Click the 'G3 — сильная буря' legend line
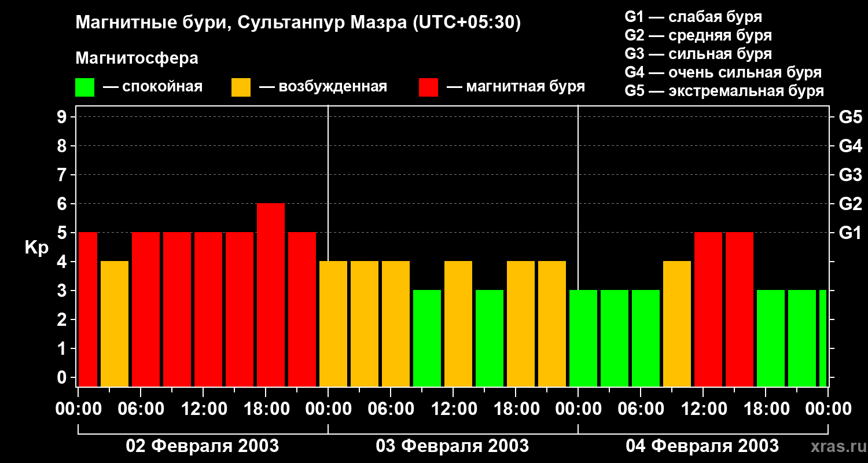The width and height of the screenshot is (868, 463). click(698, 54)
